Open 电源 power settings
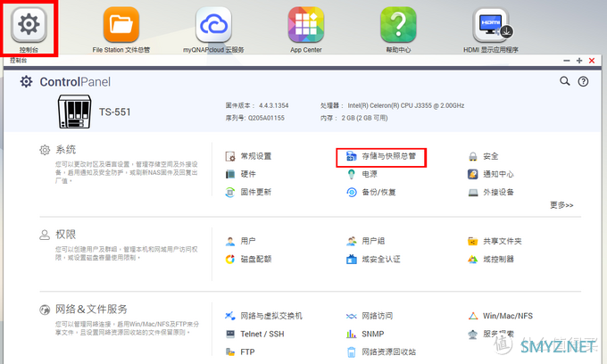This screenshot has height=364, width=607. pyautogui.click(x=362, y=174)
